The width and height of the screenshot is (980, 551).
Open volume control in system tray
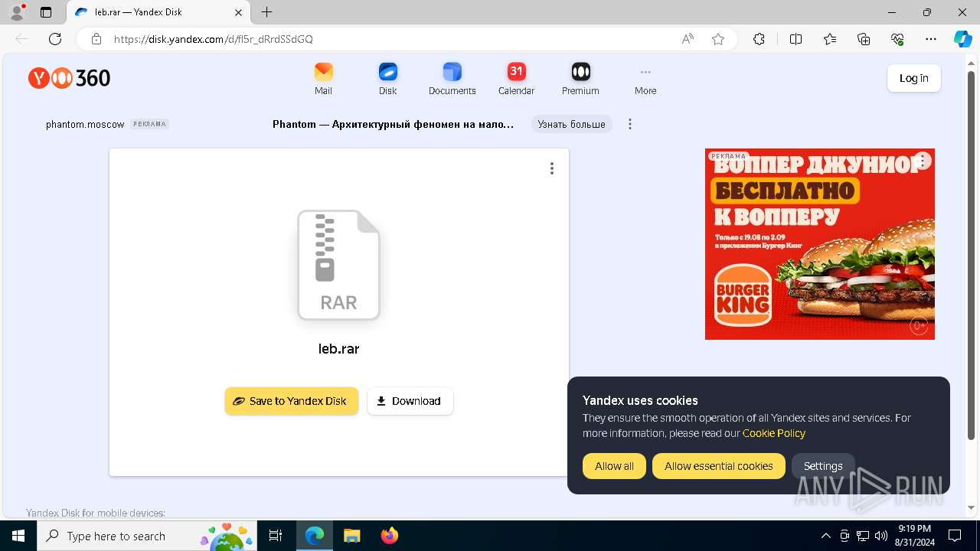click(881, 536)
